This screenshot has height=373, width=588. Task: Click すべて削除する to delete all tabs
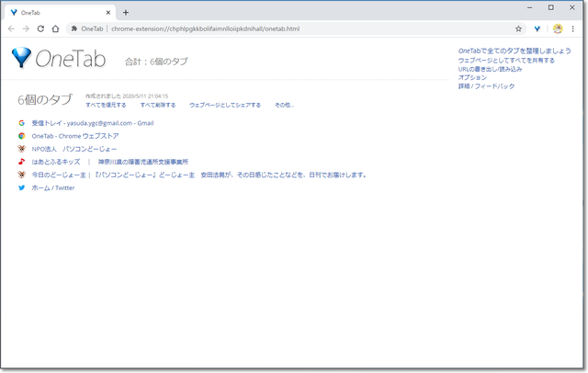pos(157,105)
